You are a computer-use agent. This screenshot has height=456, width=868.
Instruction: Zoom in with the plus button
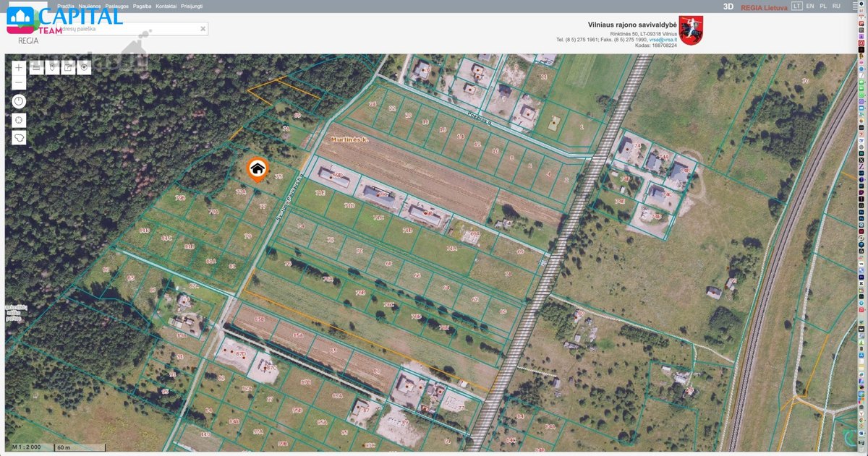(x=19, y=67)
